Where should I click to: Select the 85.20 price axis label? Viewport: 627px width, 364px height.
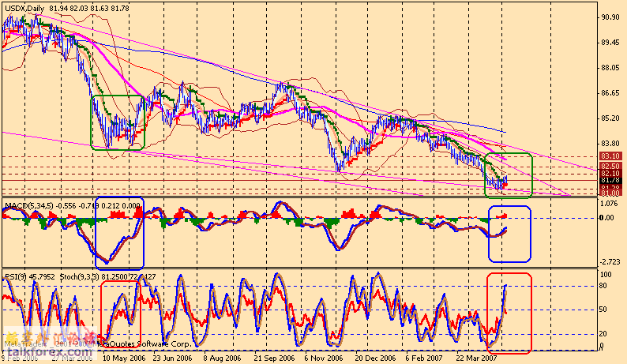tap(610, 118)
